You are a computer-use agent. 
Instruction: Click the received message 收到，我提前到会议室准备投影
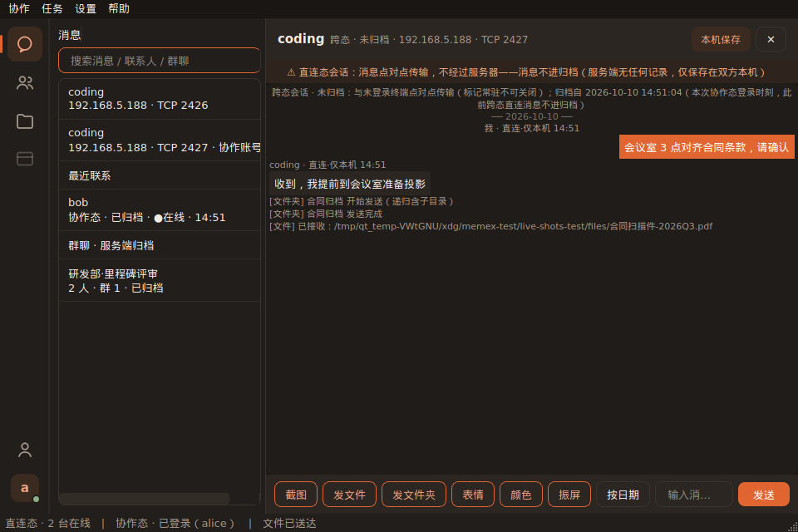[350, 184]
